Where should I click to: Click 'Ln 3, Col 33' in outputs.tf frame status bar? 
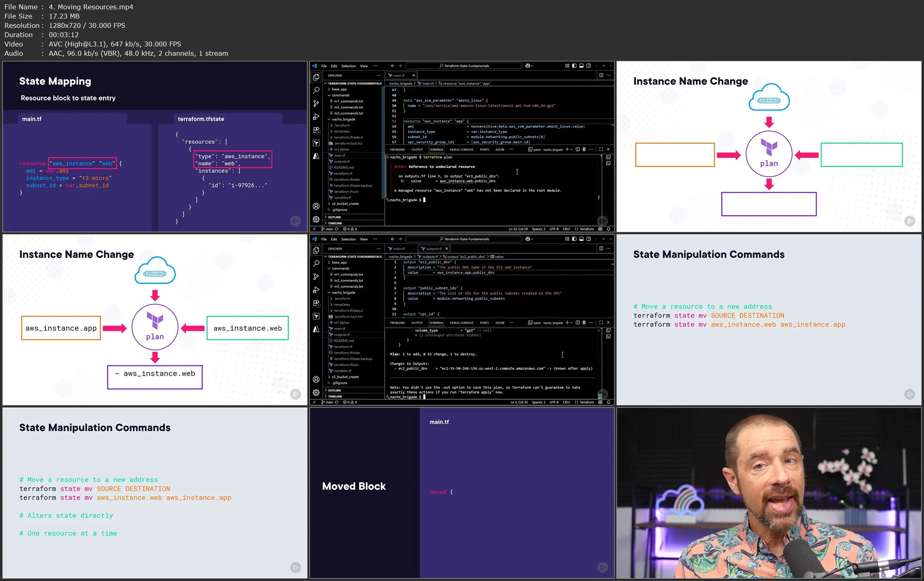519,402
